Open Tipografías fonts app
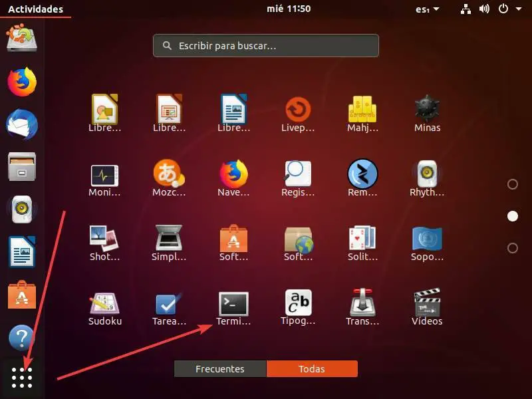 click(x=298, y=303)
